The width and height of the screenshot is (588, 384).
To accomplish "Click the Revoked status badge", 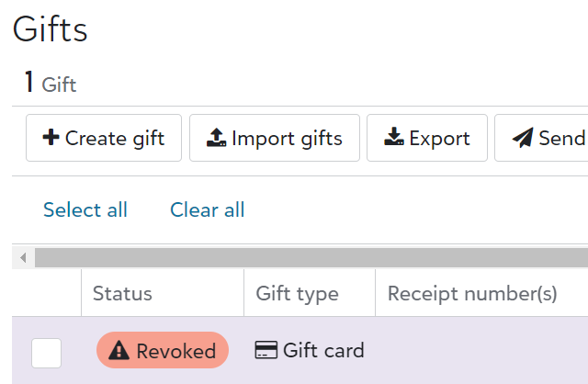I will click(163, 350).
